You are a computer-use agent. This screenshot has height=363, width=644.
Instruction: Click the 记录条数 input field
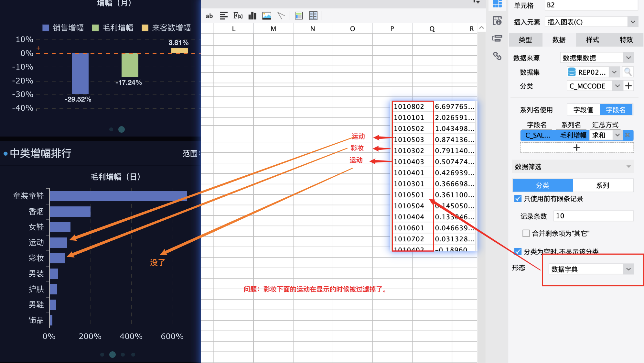click(x=593, y=216)
